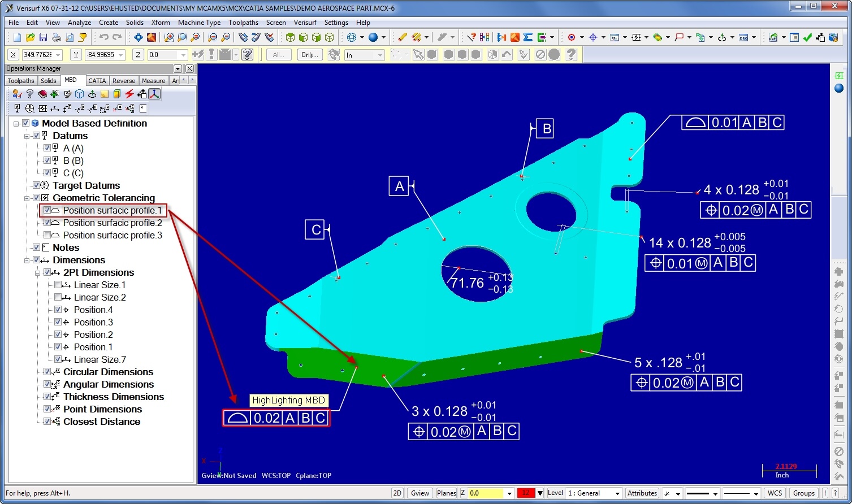Click the WCS status bar button

pos(775,493)
